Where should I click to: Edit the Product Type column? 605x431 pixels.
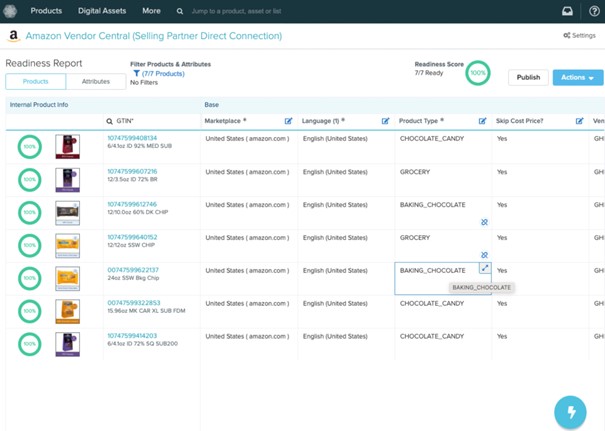pyautogui.click(x=482, y=121)
